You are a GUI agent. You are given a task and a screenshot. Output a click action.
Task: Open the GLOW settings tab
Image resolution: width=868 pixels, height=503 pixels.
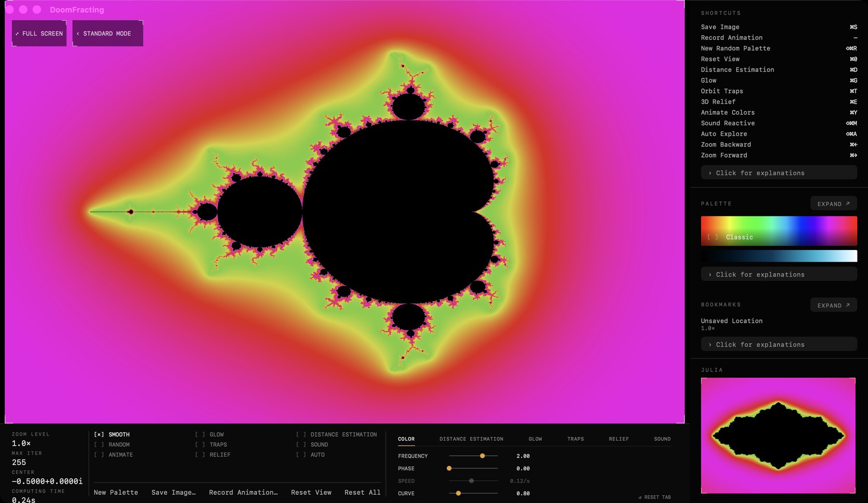click(535, 439)
